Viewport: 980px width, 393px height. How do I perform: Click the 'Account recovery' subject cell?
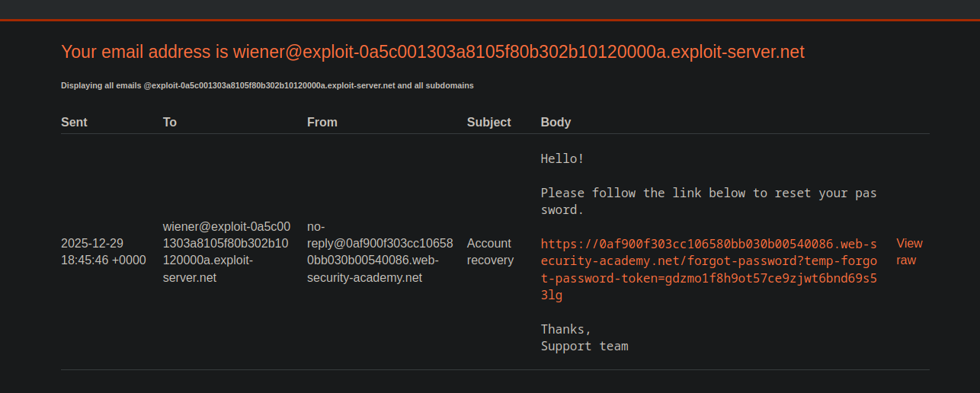point(490,251)
